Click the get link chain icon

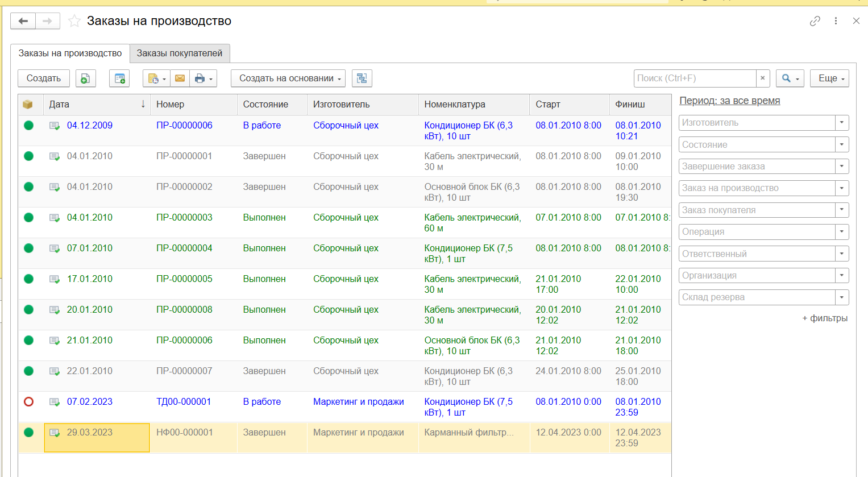pos(815,21)
